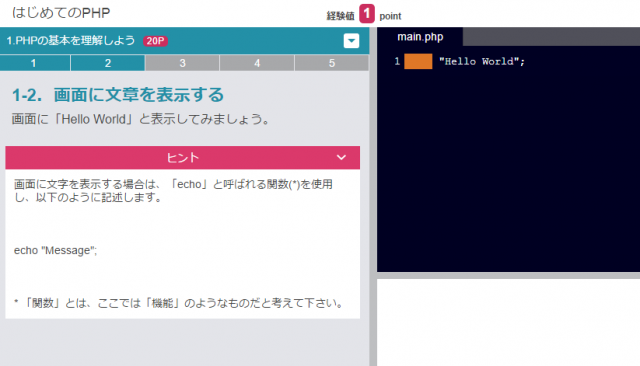640x366 pixels.
Task: Click the echo "Message"; example code
Action: coord(56,250)
